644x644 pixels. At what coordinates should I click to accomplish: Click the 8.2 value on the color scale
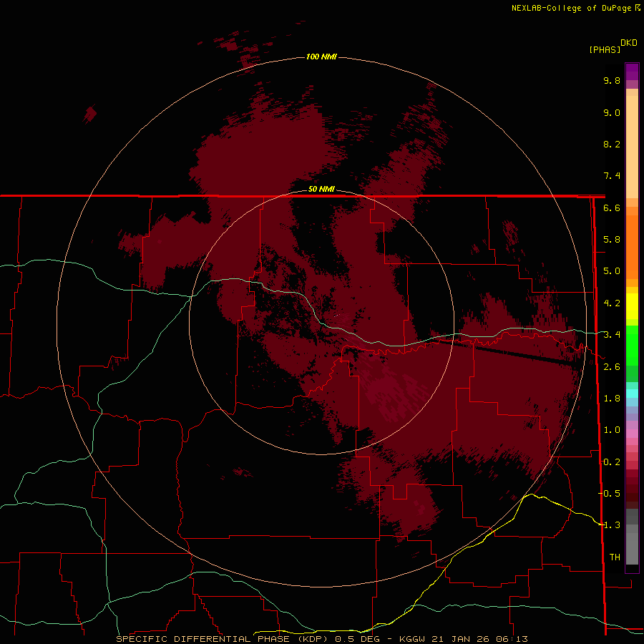[x=612, y=144]
